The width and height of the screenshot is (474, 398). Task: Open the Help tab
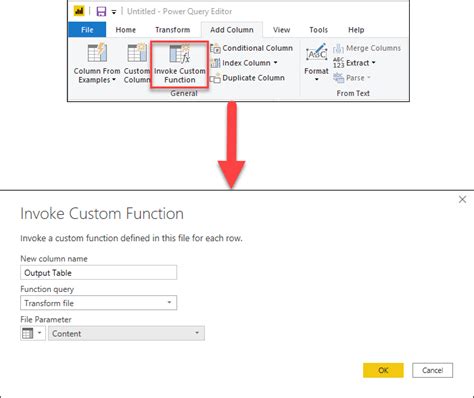[356, 30]
